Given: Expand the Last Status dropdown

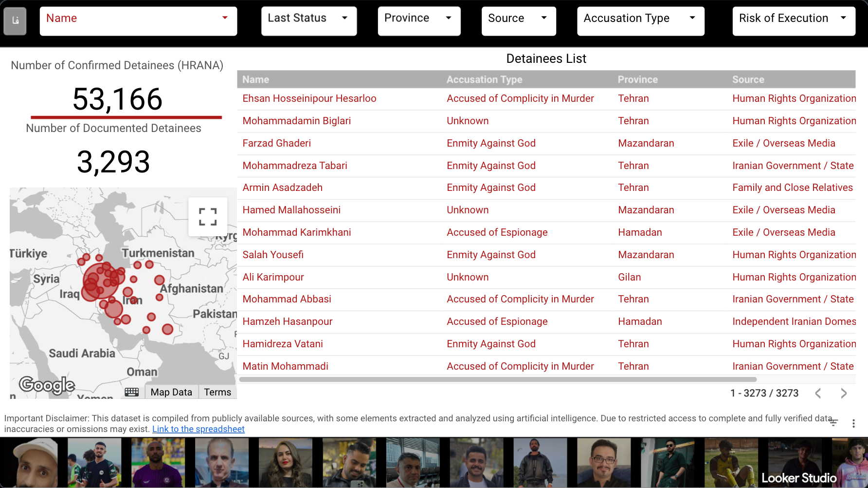Looking at the screenshot, I should point(308,21).
